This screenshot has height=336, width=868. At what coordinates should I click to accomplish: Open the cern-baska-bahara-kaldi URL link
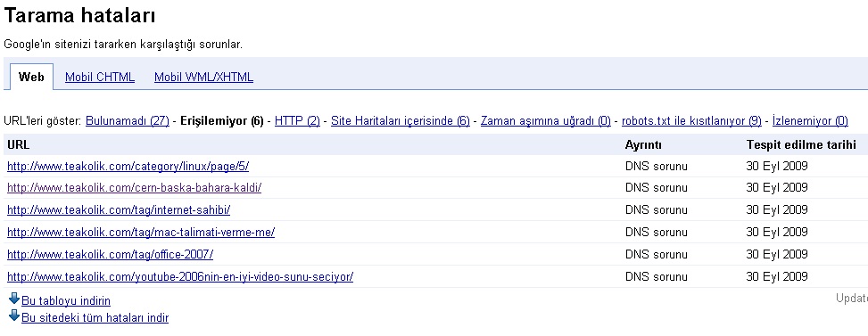(x=134, y=188)
